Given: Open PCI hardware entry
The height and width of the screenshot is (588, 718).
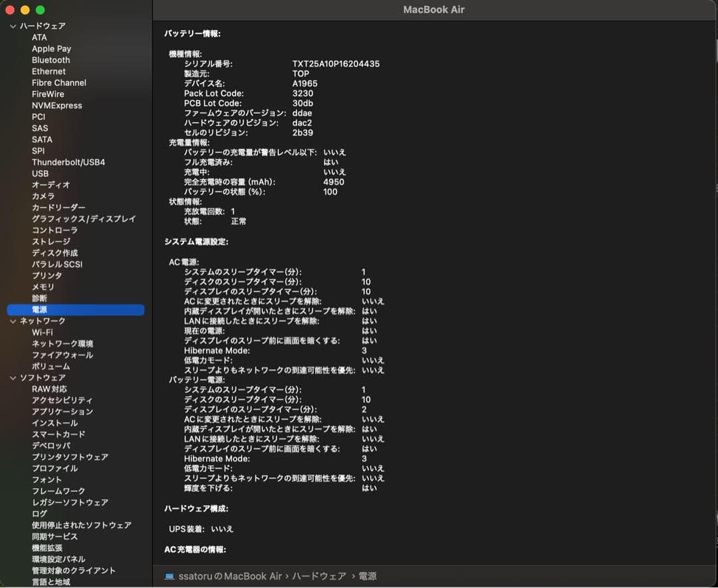Looking at the screenshot, I should click(x=39, y=117).
